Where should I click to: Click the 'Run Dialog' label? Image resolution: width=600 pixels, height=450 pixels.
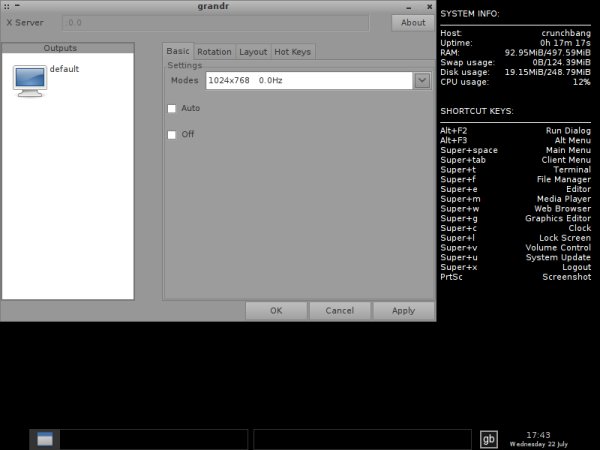[x=568, y=131]
